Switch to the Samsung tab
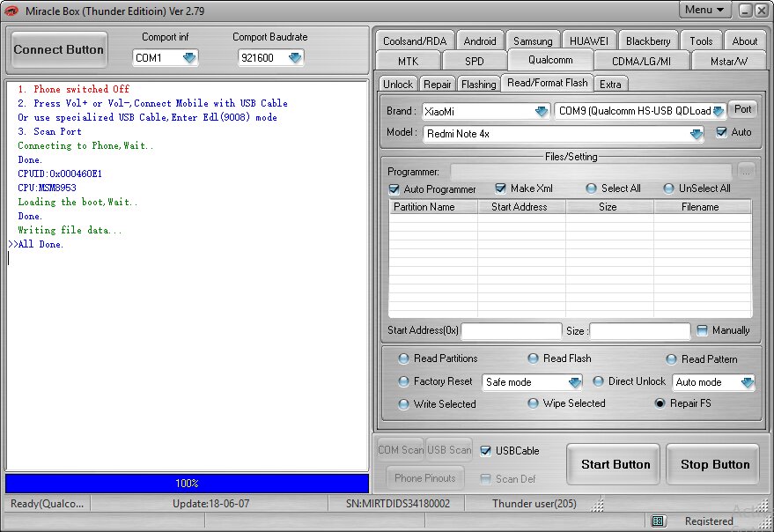 533,41
